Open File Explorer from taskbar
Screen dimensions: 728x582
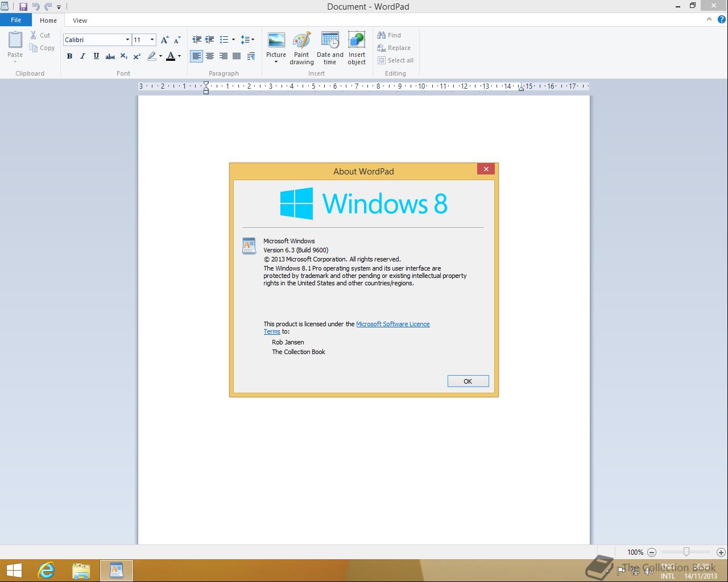pos(81,571)
